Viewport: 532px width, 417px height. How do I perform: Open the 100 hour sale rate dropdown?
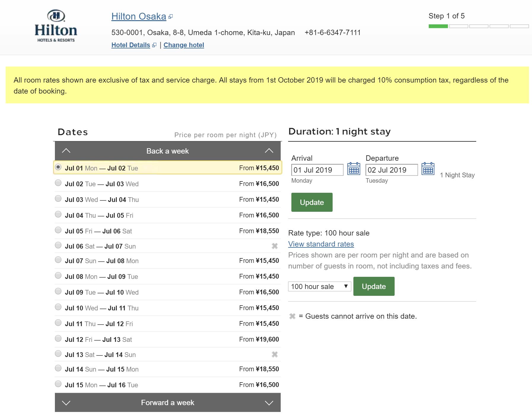pyautogui.click(x=320, y=286)
